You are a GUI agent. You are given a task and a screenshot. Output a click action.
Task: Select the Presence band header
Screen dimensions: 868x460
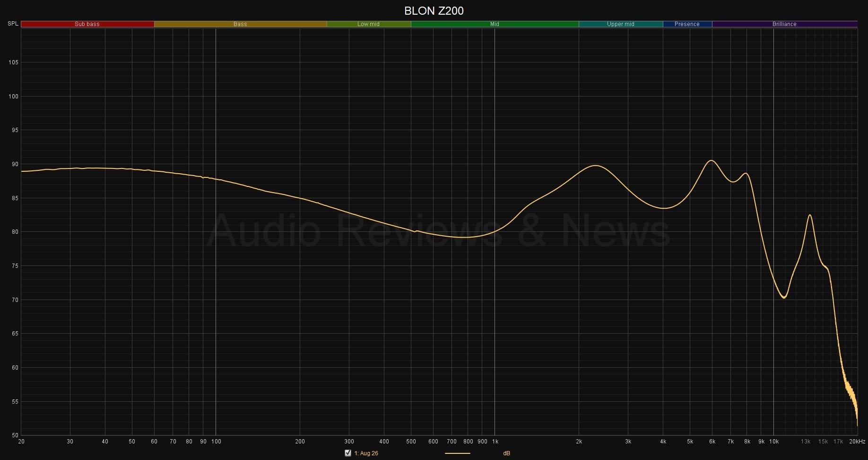[687, 24]
